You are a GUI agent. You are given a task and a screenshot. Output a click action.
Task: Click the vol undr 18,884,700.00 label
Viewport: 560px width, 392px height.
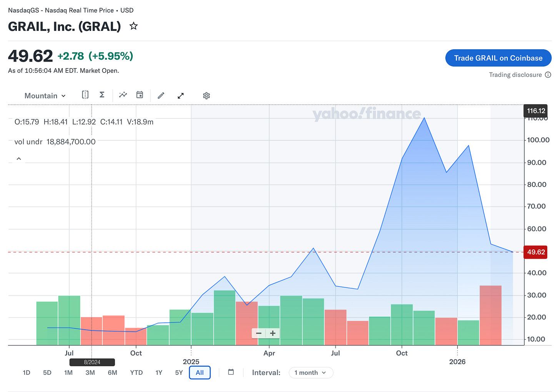[x=55, y=142]
